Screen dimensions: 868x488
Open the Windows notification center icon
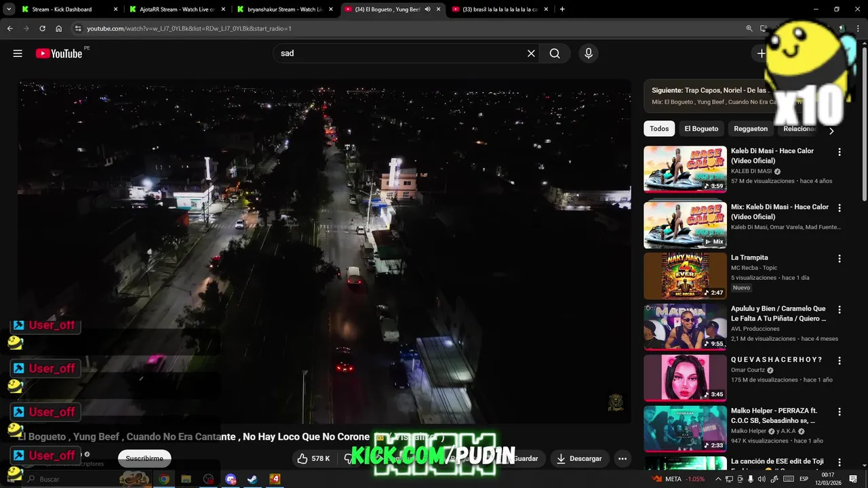[x=854, y=479]
